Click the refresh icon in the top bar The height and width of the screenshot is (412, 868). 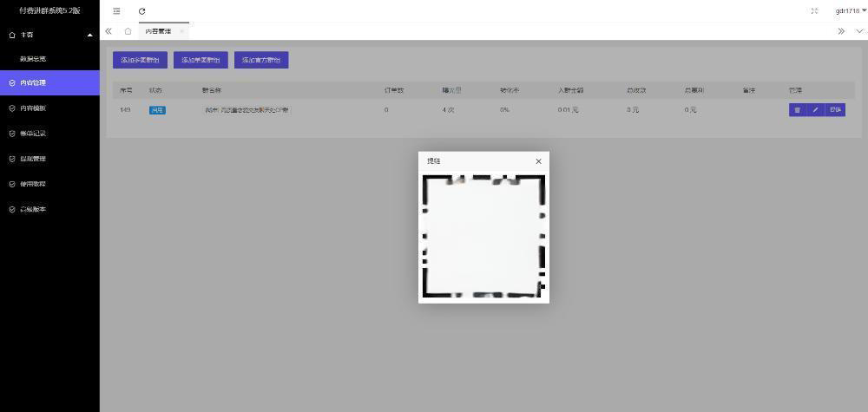coord(141,11)
